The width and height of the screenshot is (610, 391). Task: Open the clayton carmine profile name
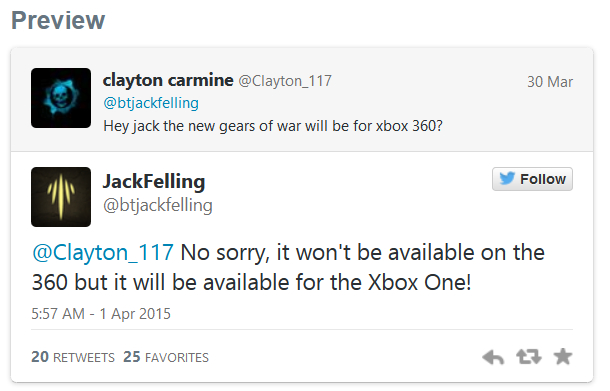click(x=168, y=81)
